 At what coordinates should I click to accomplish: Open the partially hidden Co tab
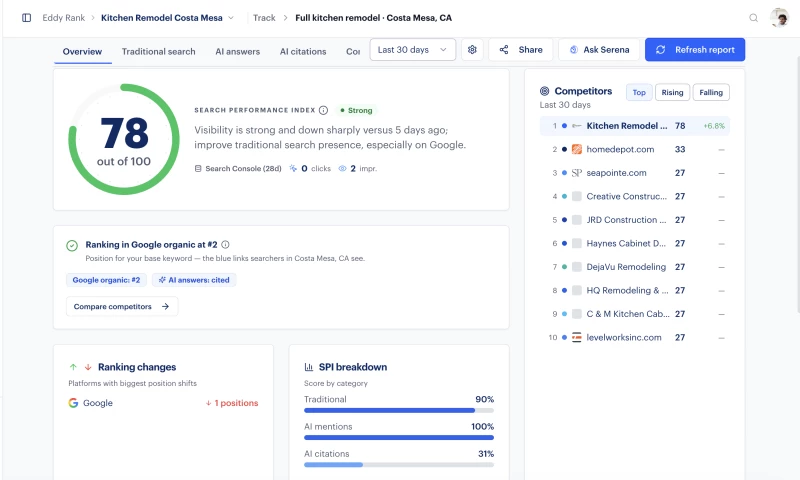pyautogui.click(x=353, y=52)
